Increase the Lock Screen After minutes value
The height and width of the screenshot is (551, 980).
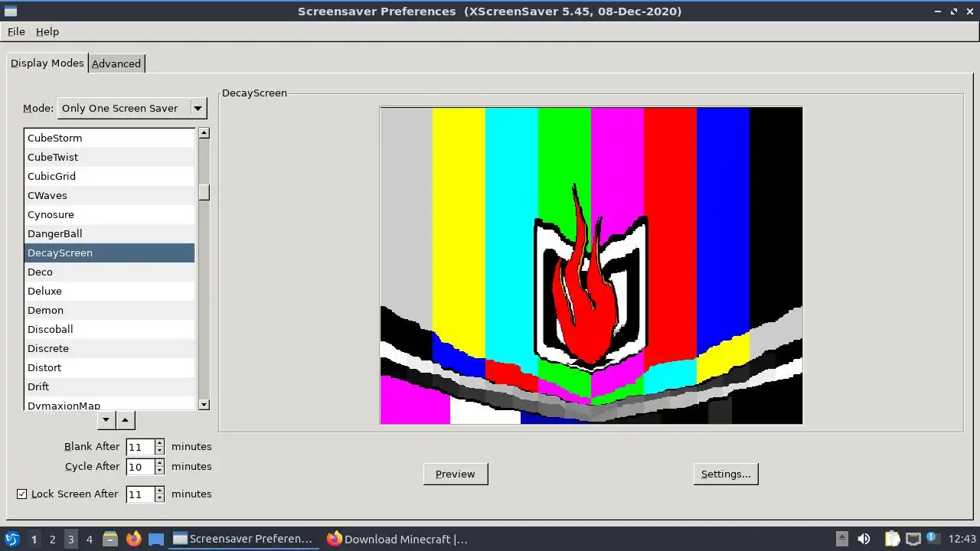click(159, 491)
